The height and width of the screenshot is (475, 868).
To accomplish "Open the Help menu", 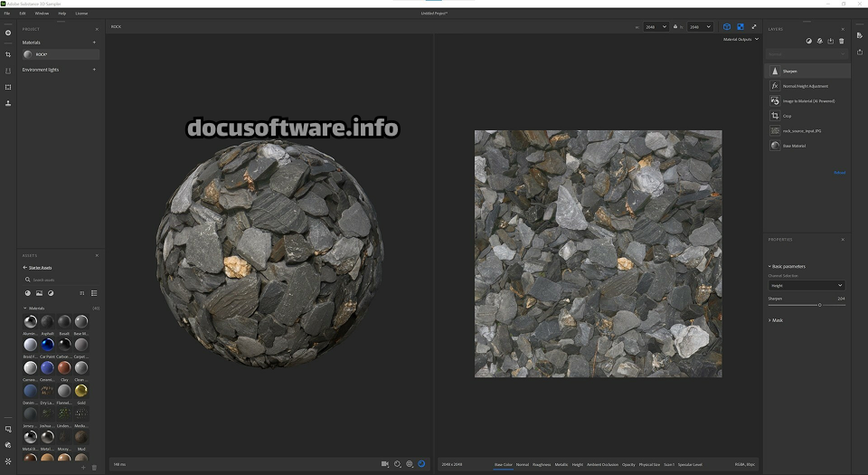I will (62, 14).
